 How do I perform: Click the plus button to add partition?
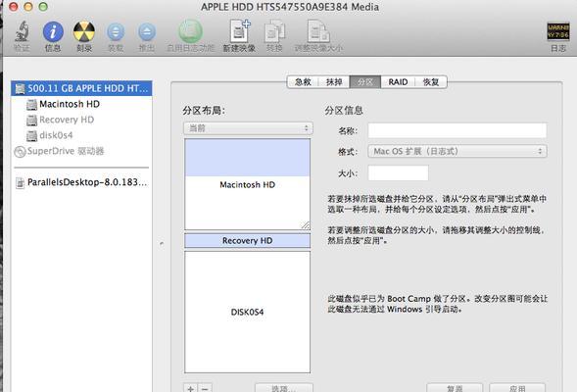(191, 388)
